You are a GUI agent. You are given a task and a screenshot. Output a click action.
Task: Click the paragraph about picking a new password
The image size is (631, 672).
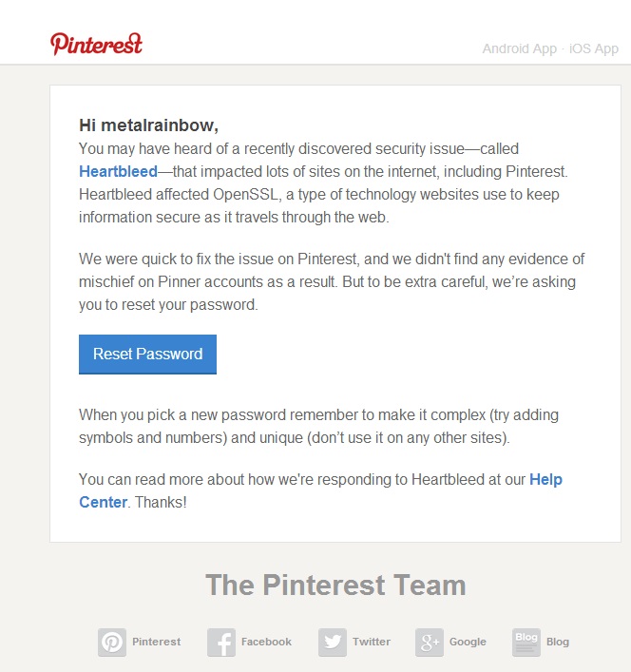coord(318,427)
